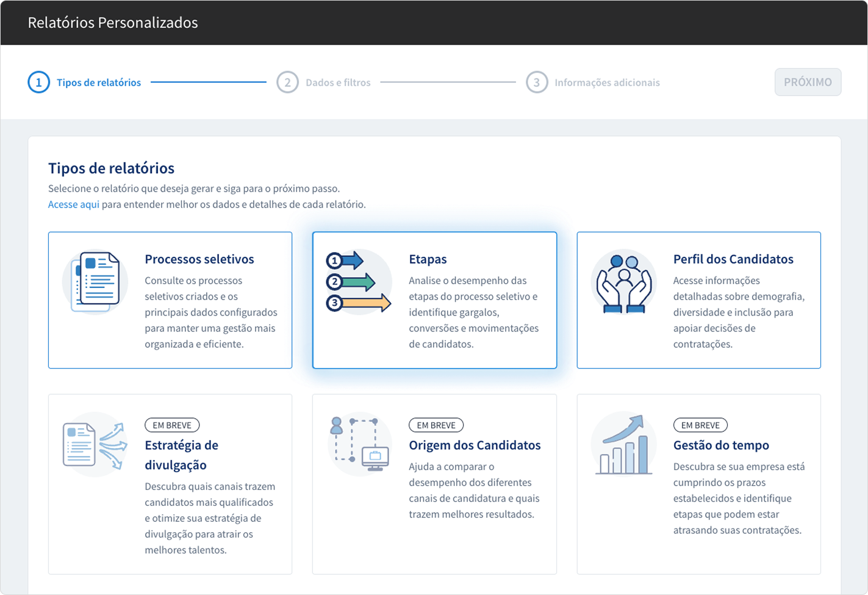Image resolution: width=868 pixels, height=595 pixels.
Task: Click the Etapas numbered arrows icon
Action: 359,282
